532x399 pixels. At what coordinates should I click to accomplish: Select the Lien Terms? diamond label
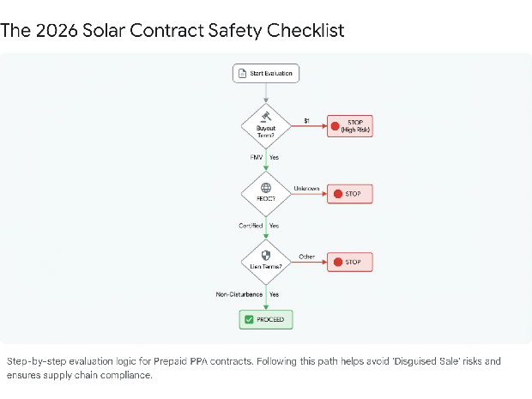[x=266, y=267]
